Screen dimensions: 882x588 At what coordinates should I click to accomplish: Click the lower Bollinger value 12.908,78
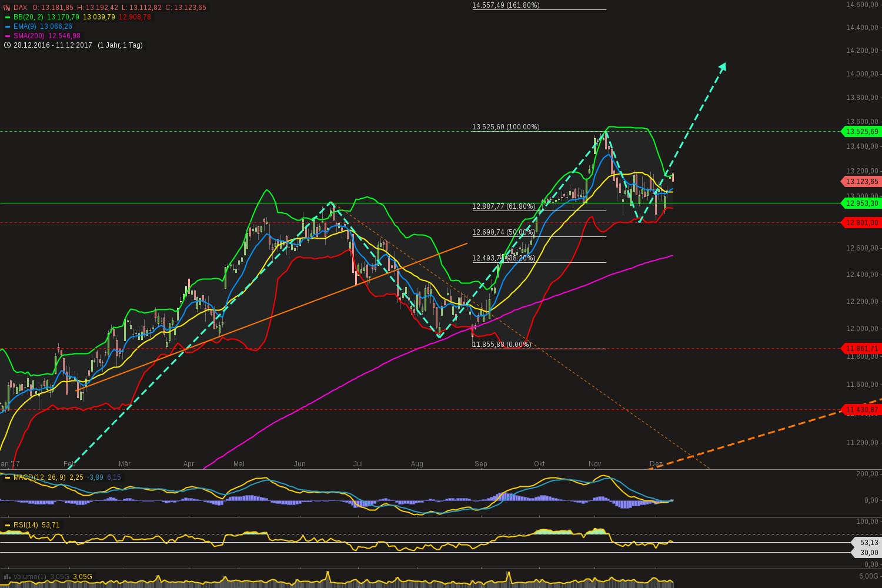point(135,17)
